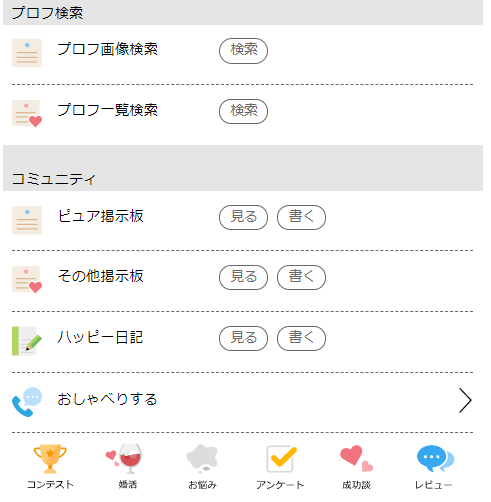491x502 pixels.
Task: Open the お悩み thought cloud icon
Action: click(x=202, y=459)
